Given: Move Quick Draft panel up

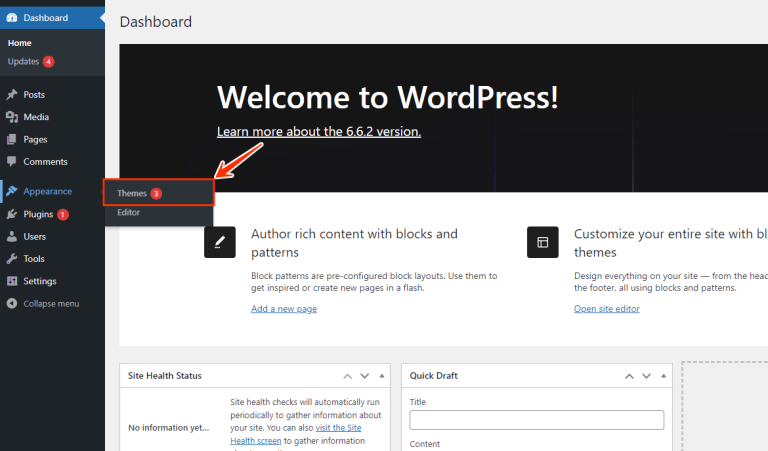Looking at the screenshot, I should [x=629, y=376].
